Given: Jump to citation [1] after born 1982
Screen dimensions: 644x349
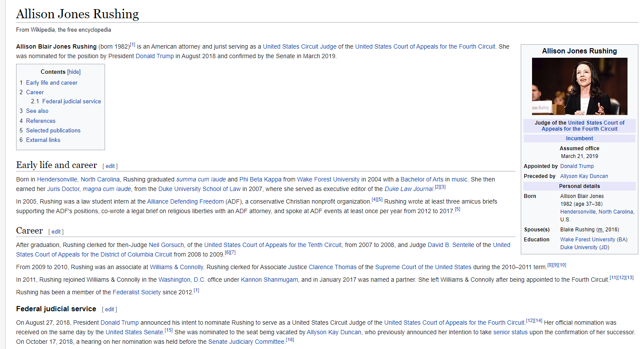Looking at the screenshot, I should [133, 44].
